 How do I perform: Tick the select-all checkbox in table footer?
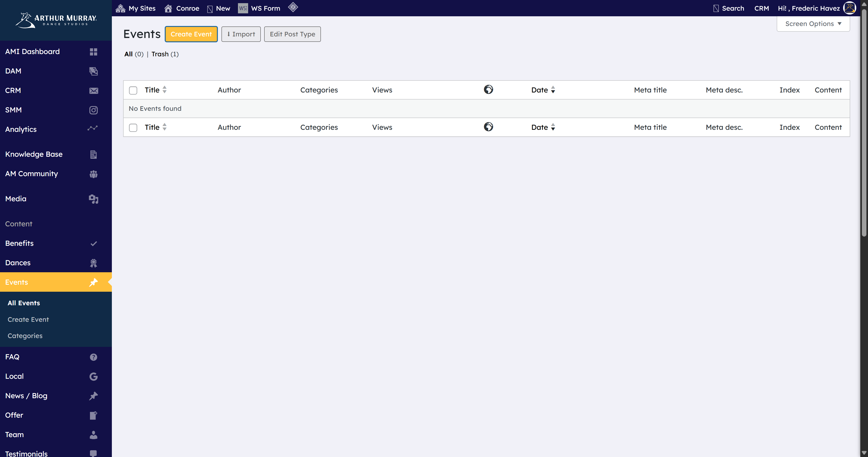133,128
